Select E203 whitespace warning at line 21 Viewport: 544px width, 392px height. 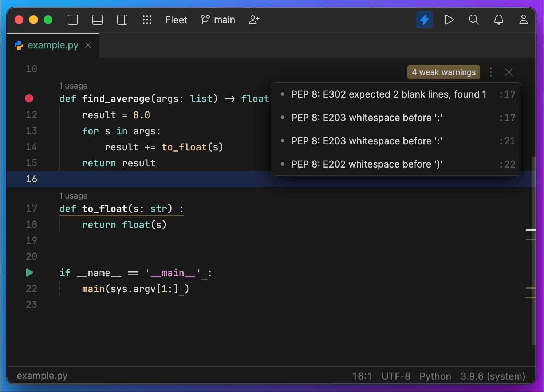pyautogui.click(x=396, y=141)
